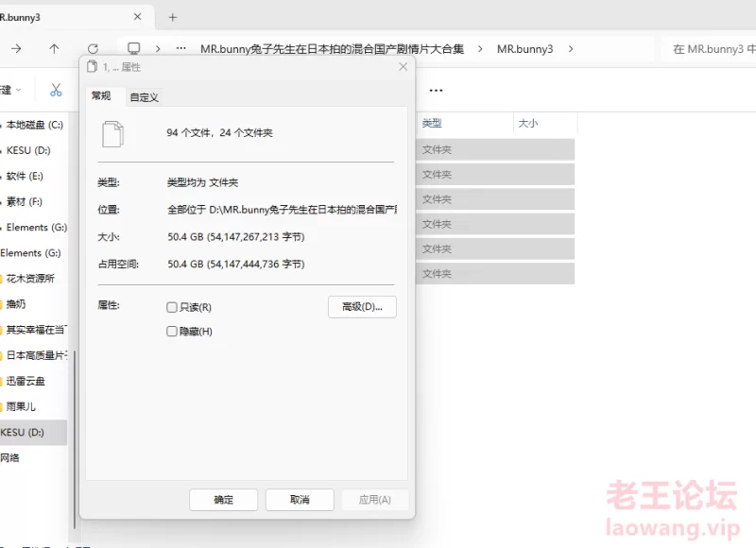Go up one folder level
The width and height of the screenshot is (756, 548).
pos(54,49)
